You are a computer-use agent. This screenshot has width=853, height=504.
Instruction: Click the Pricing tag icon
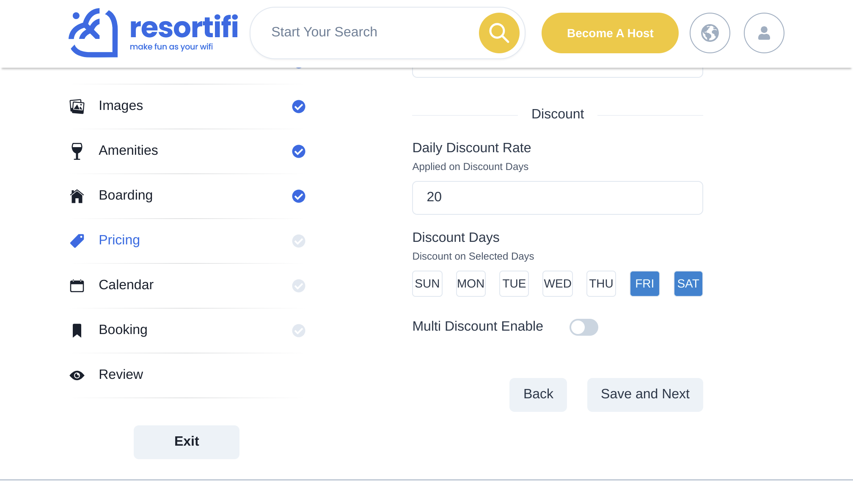point(77,241)
